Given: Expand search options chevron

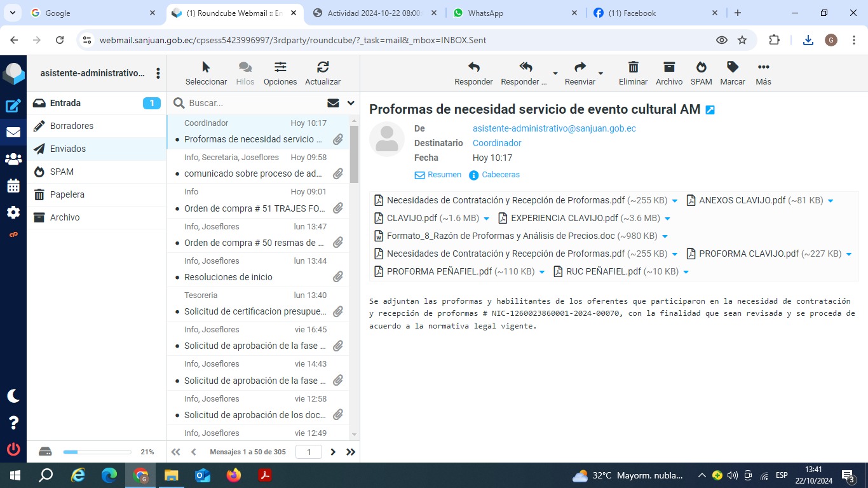Looking at the screenshot, I should (351, 103).
